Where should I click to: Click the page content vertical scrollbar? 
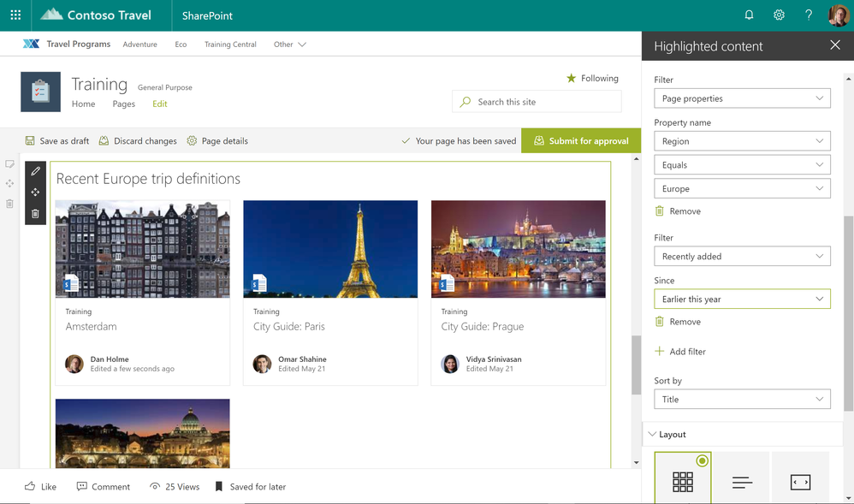636,365
